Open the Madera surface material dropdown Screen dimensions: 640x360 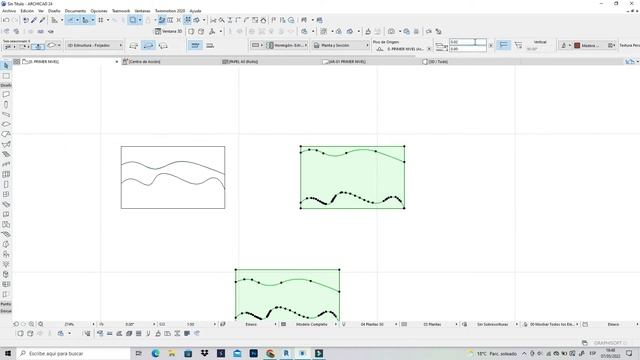coord(589,45)
